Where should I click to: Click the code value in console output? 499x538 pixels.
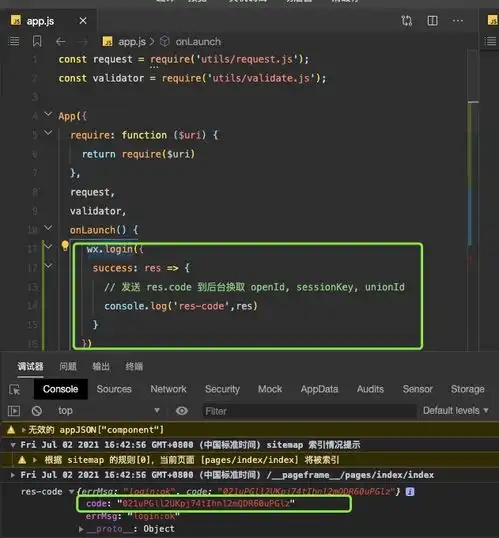[x=206, y=504]
